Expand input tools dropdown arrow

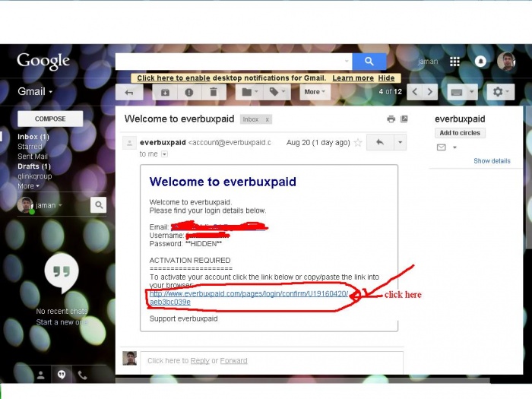tap(472, 92)
